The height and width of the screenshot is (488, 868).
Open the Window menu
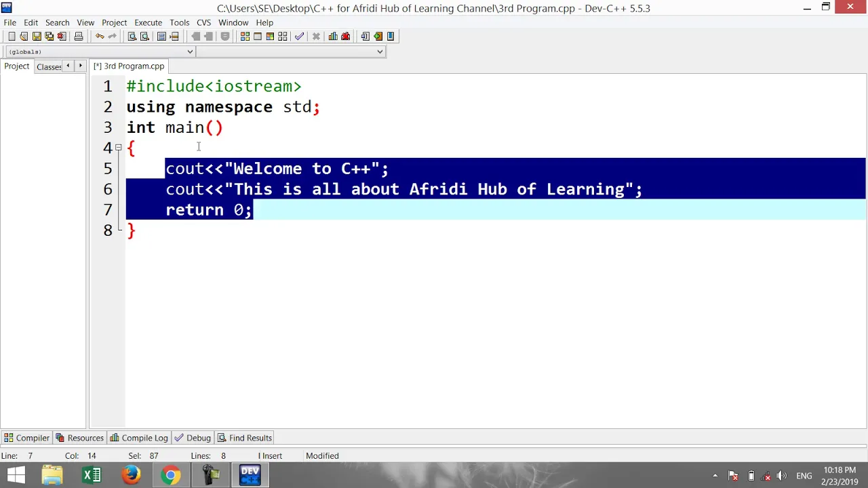pos(233,22)
